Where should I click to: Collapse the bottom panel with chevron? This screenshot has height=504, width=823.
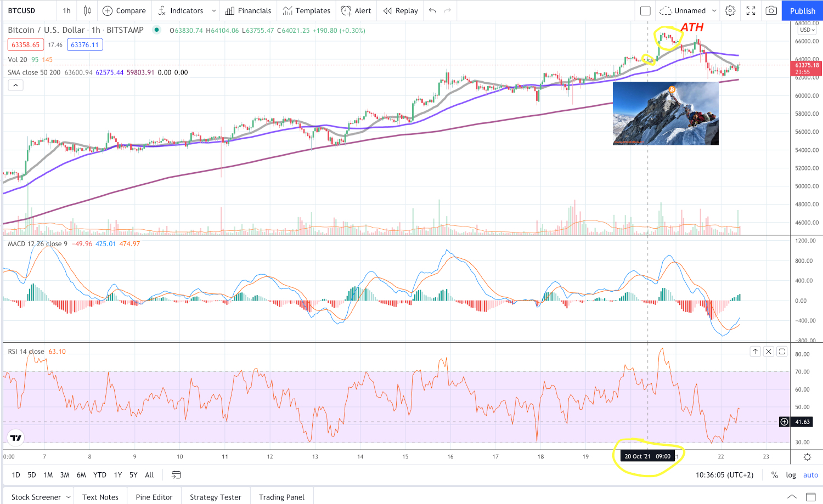click(x=791, y=497)
